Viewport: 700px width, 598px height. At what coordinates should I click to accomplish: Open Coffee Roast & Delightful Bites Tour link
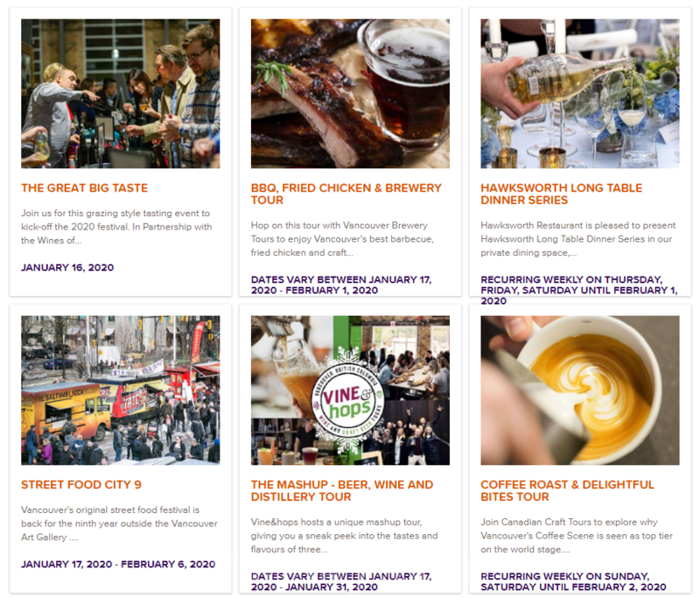tap(567, 491)
